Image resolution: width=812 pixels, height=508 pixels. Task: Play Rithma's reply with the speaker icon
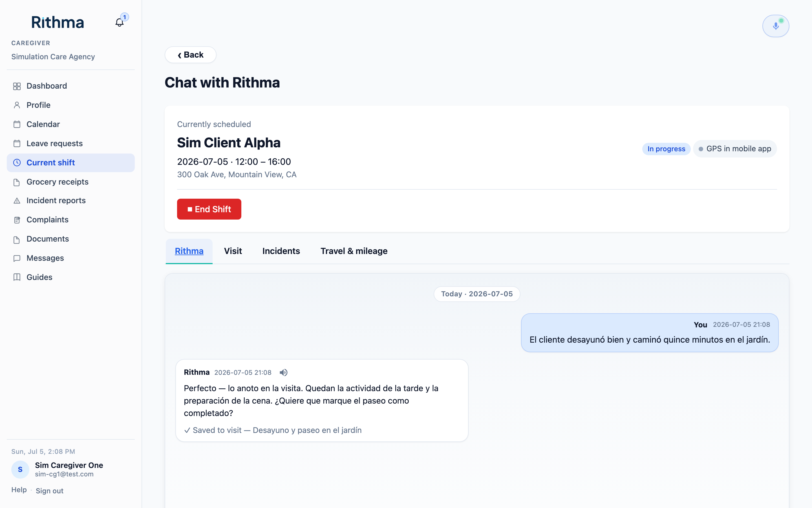284,372
